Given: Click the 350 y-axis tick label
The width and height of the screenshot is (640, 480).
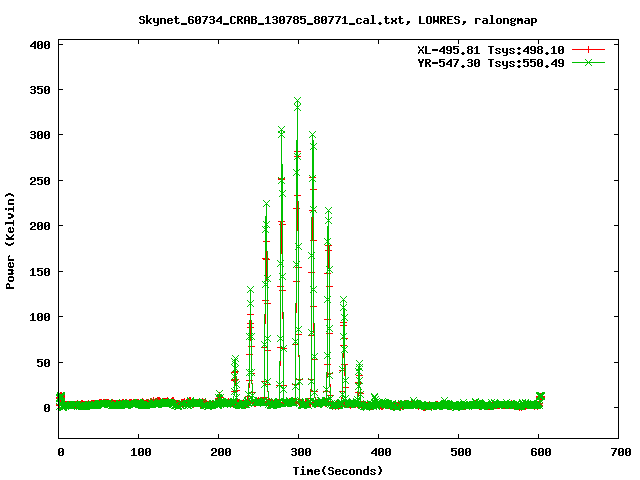Looking at the screenshot, I should tap(40, 90).
